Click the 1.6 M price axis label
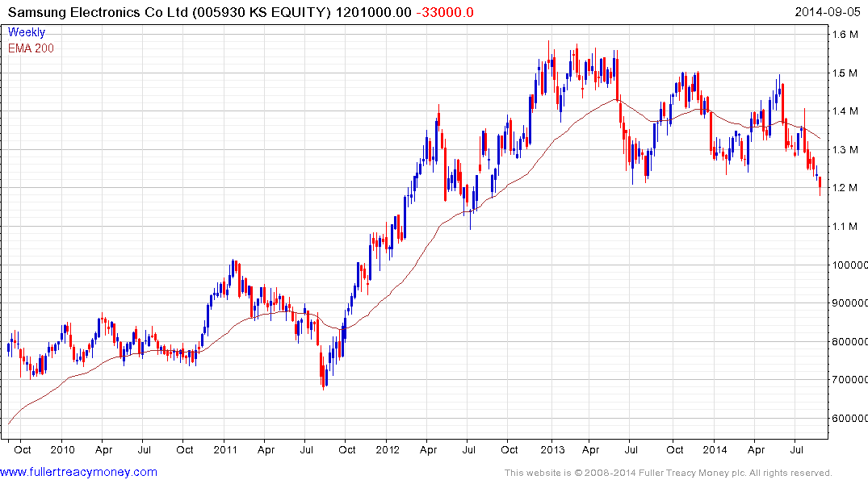This screenshot has height=484, width=868. [x=845, y=35]
